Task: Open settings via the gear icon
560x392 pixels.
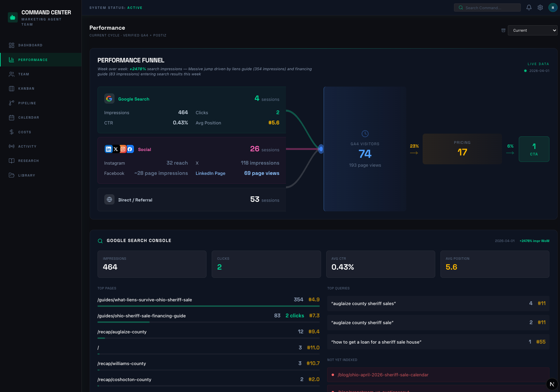Action: (540, 7)
